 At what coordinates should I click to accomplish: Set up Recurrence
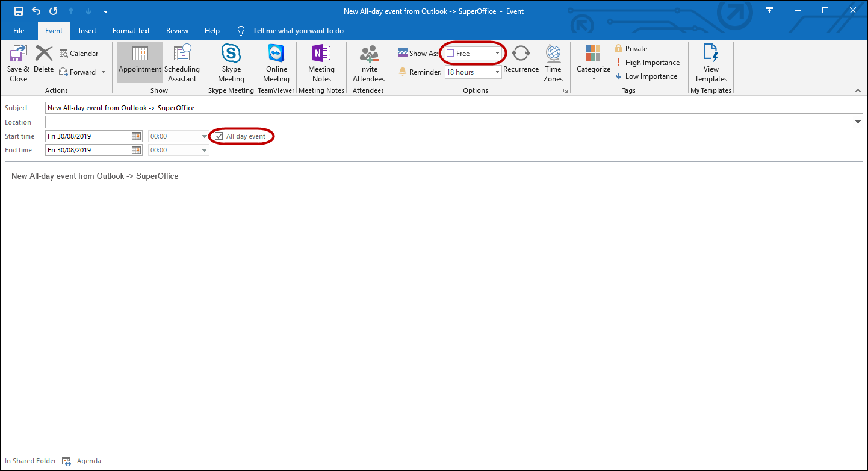pyautogui.click(x=521, y=59)
